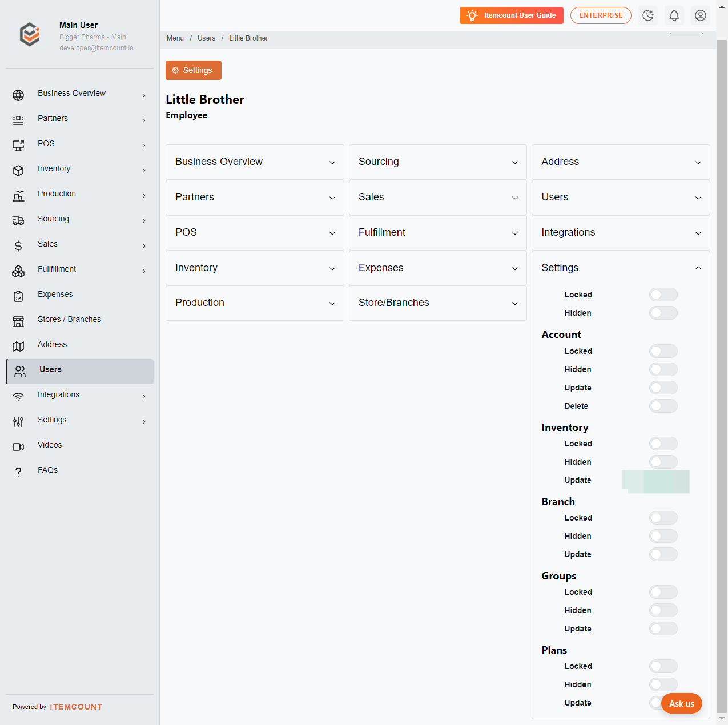
Task: Toggle dark mode with the moon icon
Action: (x=648, y=15)
